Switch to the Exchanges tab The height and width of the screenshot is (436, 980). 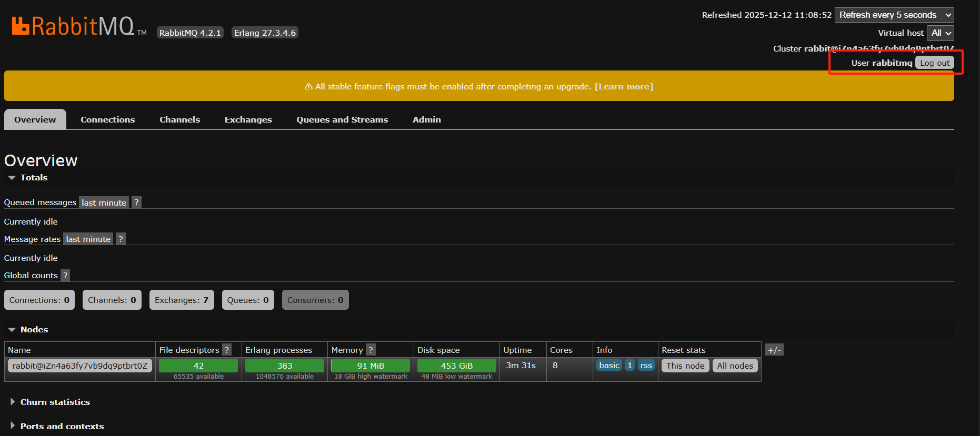click(x=248, y=119)
